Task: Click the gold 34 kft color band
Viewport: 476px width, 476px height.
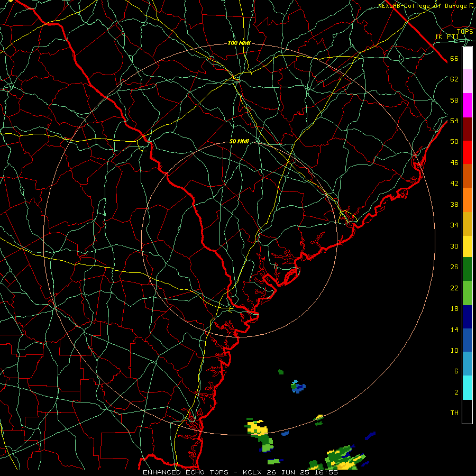Action: coord(467,224)
